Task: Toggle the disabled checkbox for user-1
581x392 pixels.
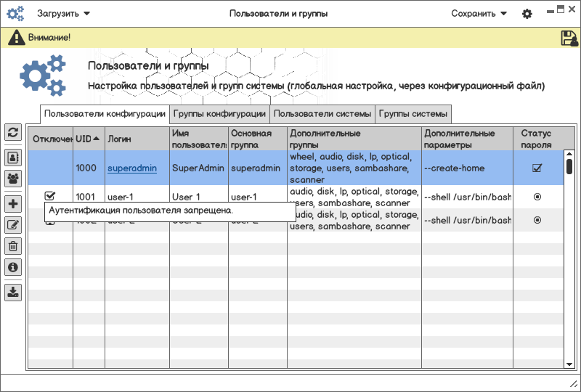Action: coord(50,196)
